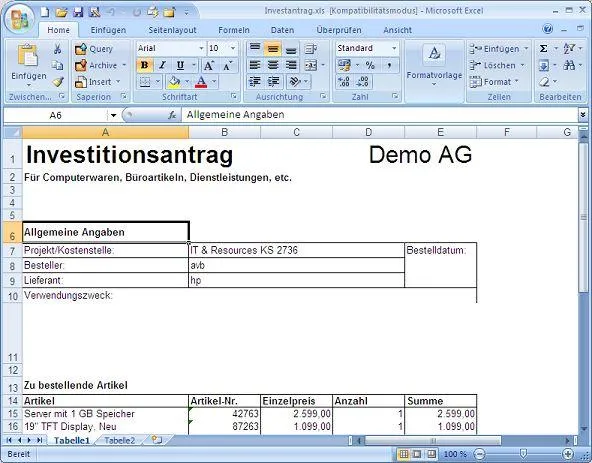The image size is (592, 463).
Task: Click the Saperion Archive button
Action: (100, 65)
